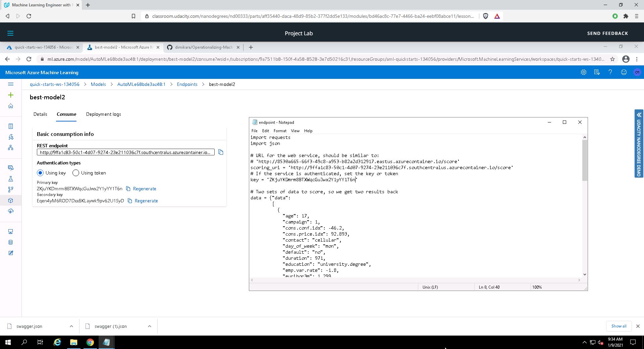Image resolution: width=644 pixels, height=349 pixels.
Task: Copy the Secondary key value
Action: (130, 201)
